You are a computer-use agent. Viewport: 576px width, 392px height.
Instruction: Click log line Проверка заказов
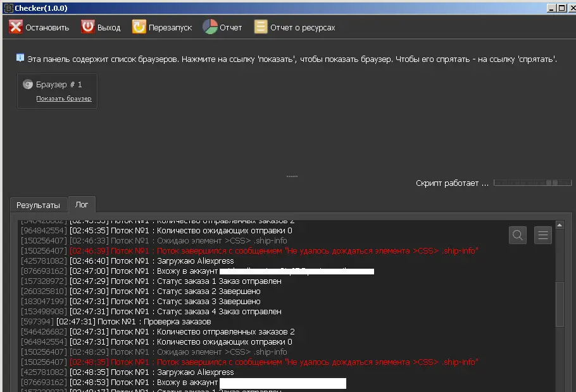116,322
